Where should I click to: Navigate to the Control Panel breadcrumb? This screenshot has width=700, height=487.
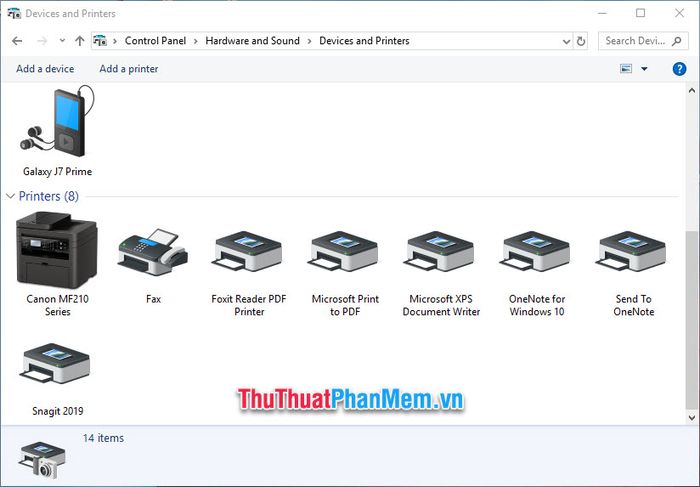[x=155, y=41]
